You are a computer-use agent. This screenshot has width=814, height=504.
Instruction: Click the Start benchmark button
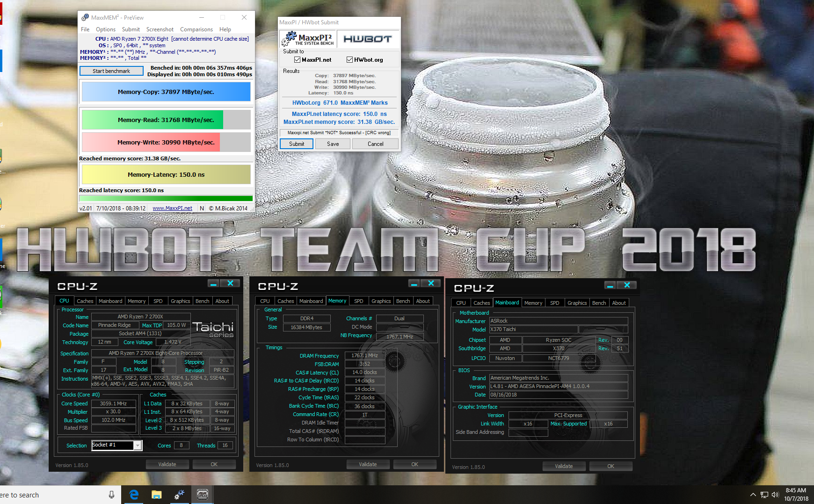[111, 71]
